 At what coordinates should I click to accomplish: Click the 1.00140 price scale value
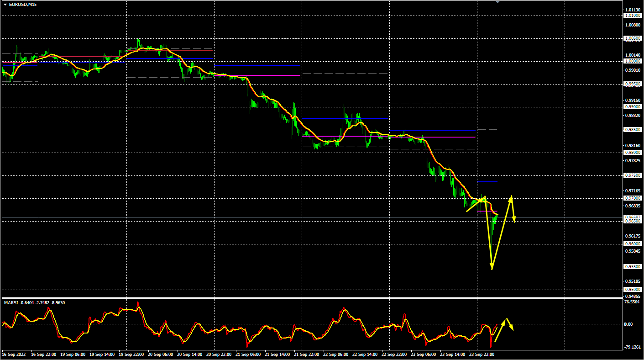click(x=632, y=55)
